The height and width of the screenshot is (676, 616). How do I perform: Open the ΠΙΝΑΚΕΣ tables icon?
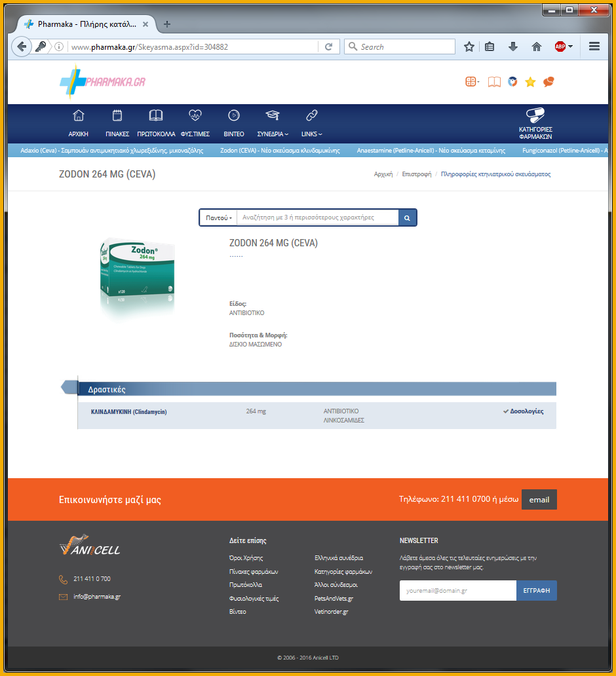click(x=118, y=116)
